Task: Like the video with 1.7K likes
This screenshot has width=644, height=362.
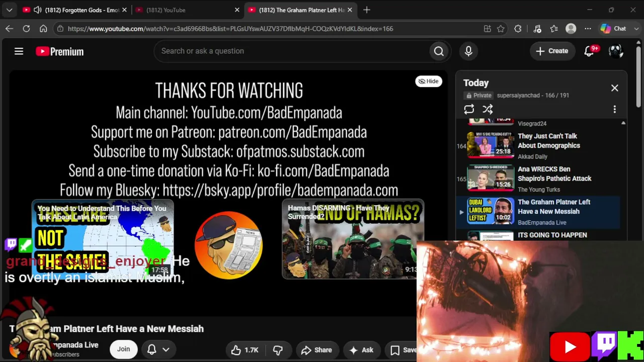Action: (245, 350)
